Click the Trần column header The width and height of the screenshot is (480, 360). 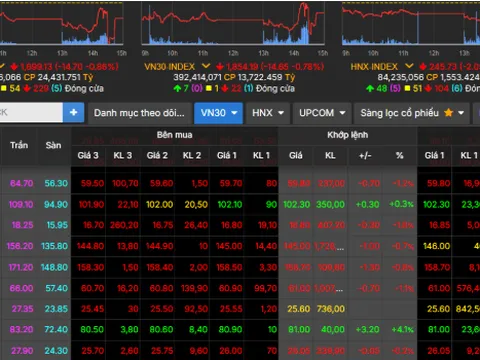(19, 145)
